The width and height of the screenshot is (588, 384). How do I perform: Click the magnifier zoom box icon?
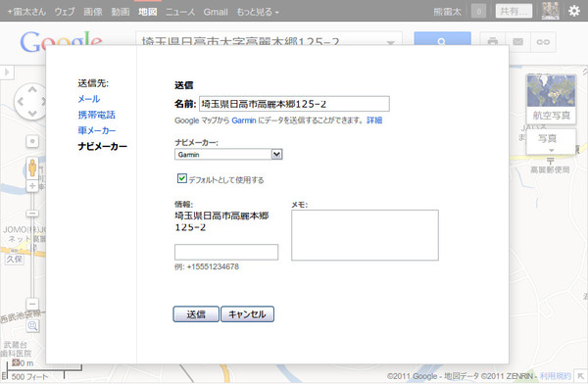(x=32, y=326)
